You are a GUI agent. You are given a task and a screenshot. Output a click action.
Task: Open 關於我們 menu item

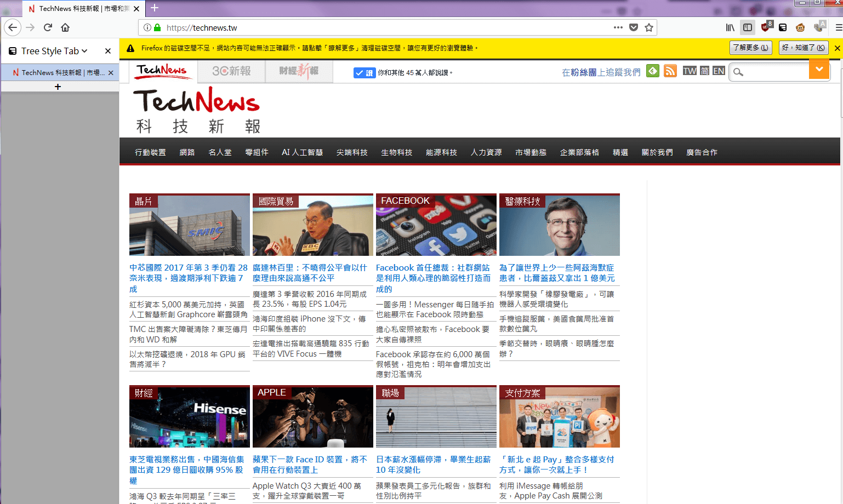(x=657, y=152)
